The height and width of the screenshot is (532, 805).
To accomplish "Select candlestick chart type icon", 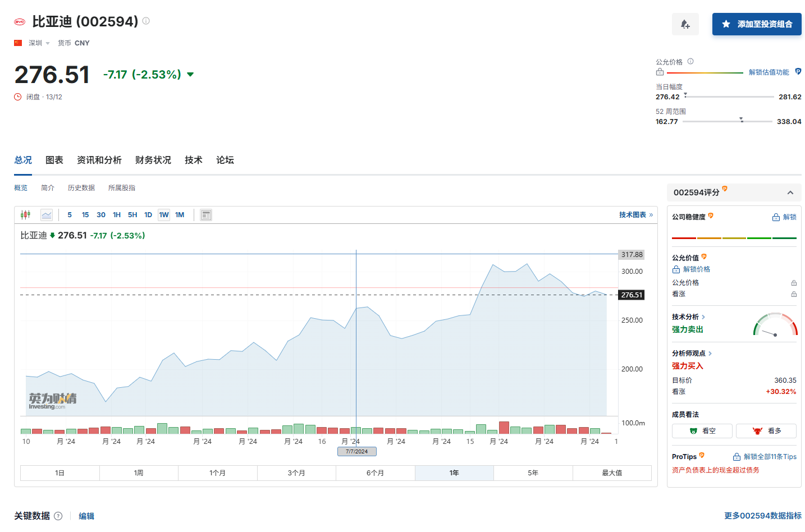I will [25, 215].
